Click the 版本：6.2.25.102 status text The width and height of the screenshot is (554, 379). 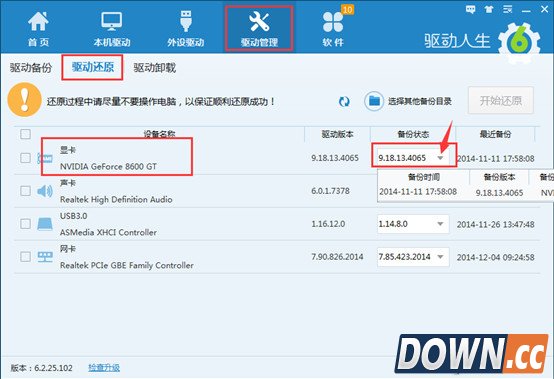pyautogui.click(x=41, y=368)
